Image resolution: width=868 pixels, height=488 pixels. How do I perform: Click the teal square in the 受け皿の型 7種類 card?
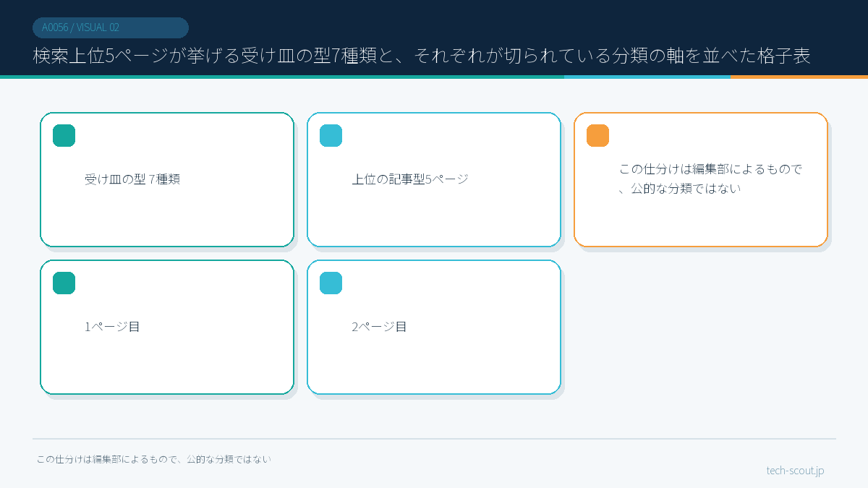[x=64, y=135]
